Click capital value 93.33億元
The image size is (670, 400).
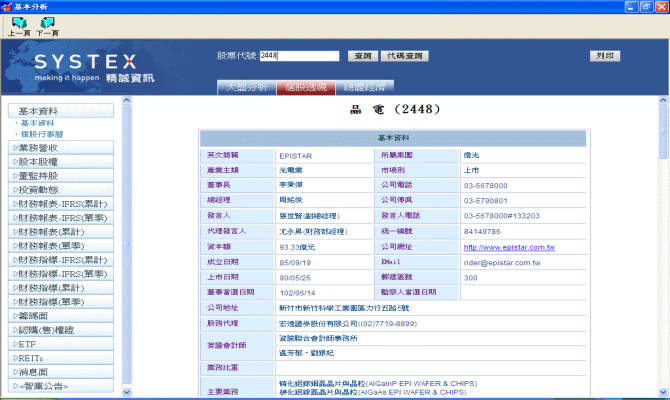click(297, 247)
